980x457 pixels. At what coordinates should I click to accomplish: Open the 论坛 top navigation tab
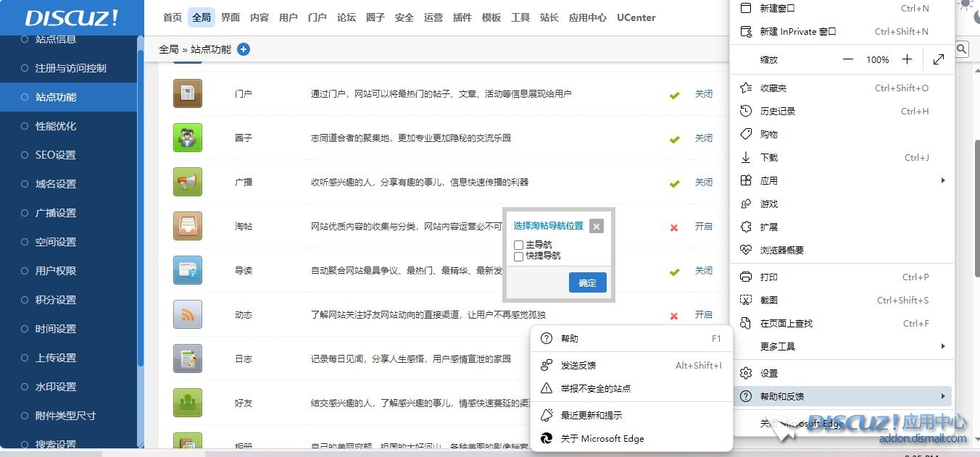coord(346,17)
